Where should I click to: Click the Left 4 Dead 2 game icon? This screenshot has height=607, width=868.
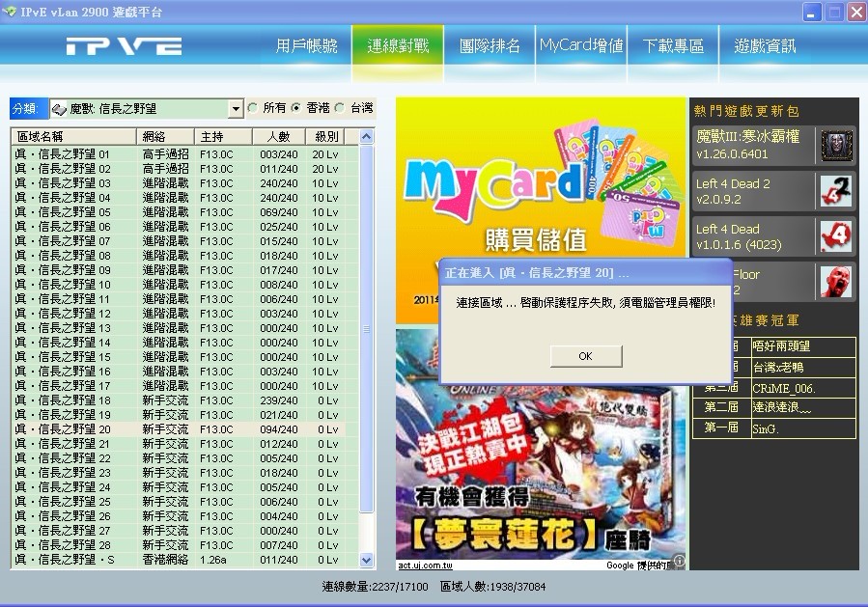(836, 191)
